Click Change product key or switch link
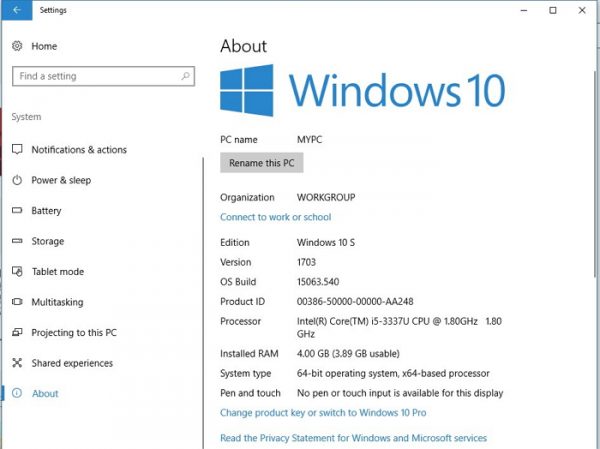The width and height of the screenshot is (600, 449). point(323,413)
